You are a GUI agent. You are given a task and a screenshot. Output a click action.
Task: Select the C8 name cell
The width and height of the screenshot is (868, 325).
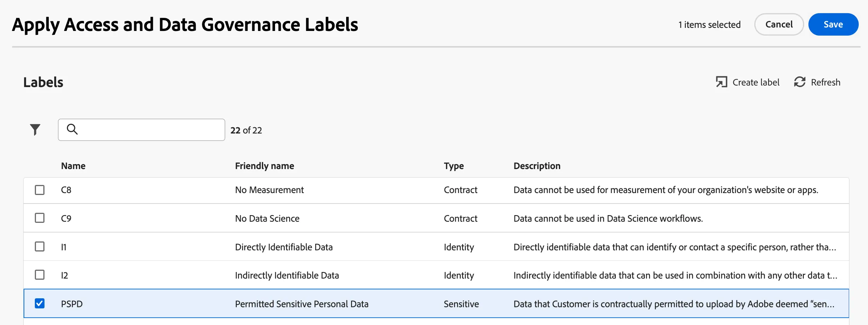click(x=66, y=190)
